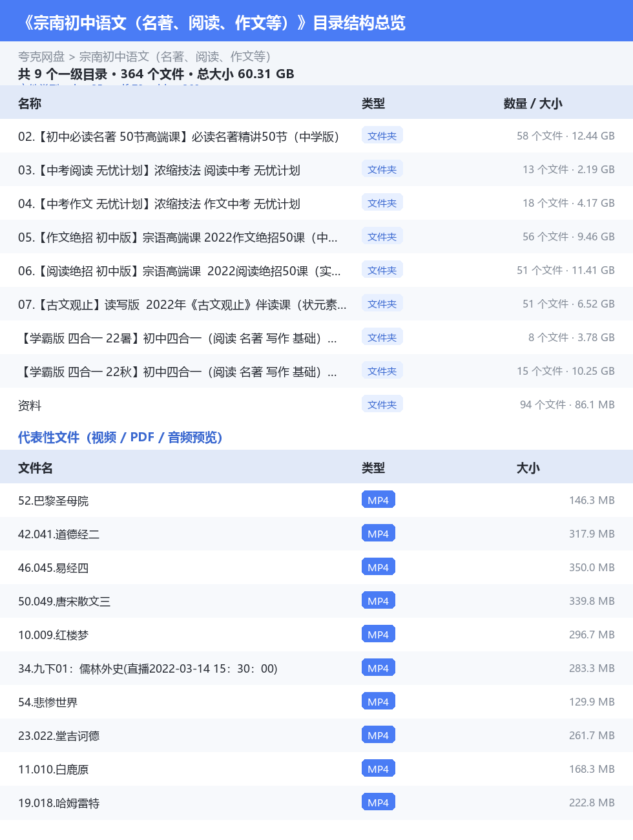The image size is (633, 840).
Task: Select size text 15 个文件 · 10.25 GB
Action: [566, 371]
